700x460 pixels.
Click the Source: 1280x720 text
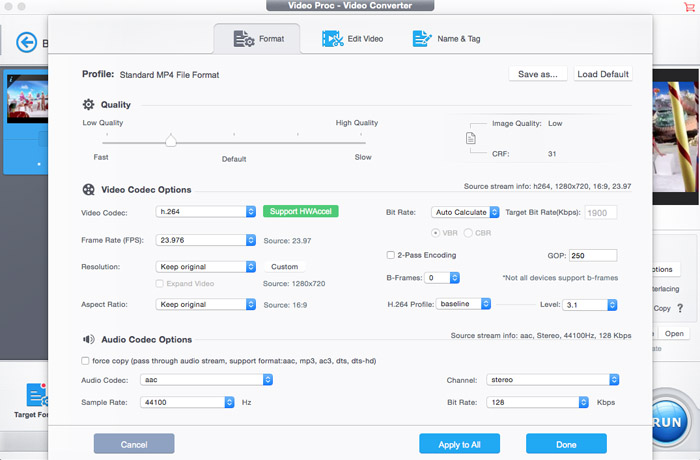coord(294,284)
